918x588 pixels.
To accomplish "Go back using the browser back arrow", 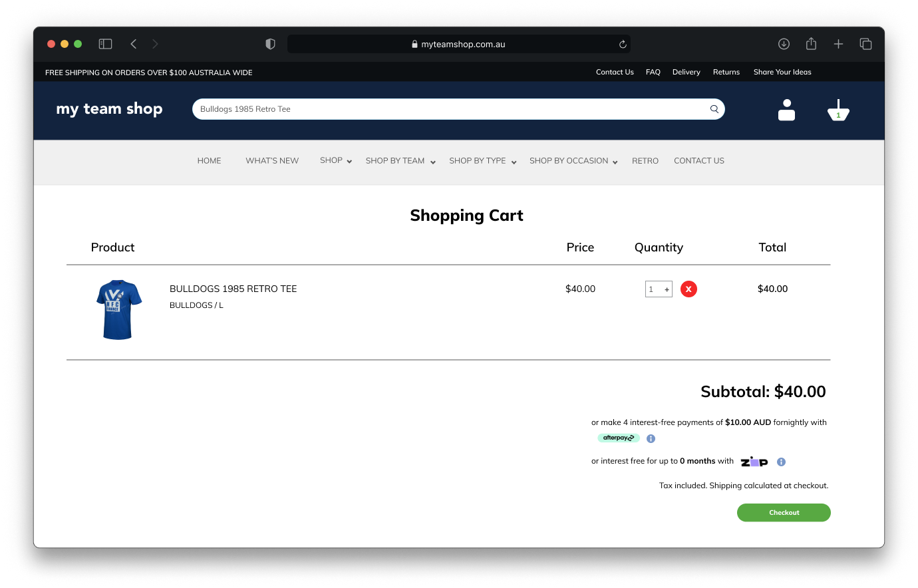I will [134, 44].
